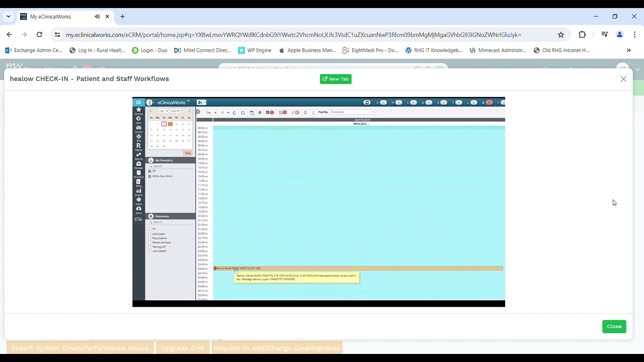
Task: Bookmark this page with the star icon
Action: click(561, 35)
